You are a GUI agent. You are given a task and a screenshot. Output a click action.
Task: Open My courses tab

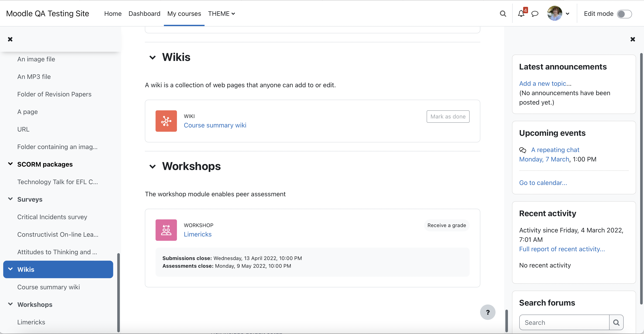point(184,14)
